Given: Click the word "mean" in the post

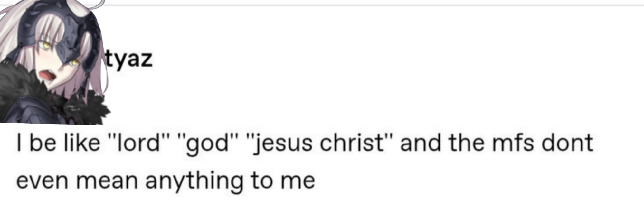Looking at the screenshot, I should 107,181.
